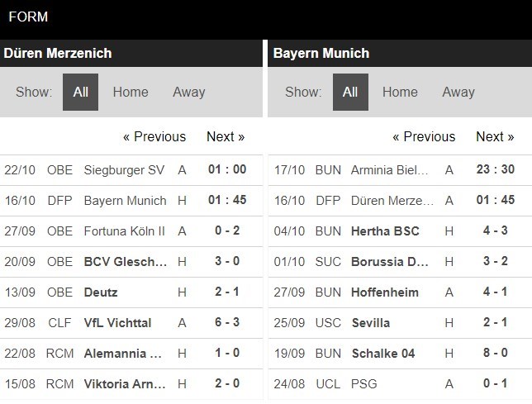532x404 pixels.
Task: Go to Previous results for Bayern Munich
Action: coord(424,136)
